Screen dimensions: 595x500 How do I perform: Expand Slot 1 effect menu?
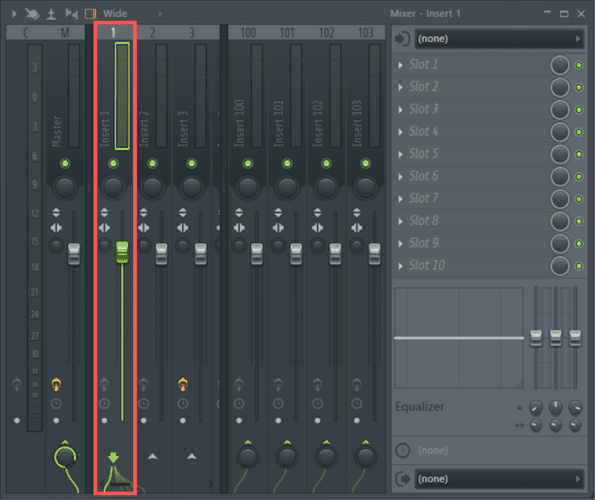pos(400,65)
